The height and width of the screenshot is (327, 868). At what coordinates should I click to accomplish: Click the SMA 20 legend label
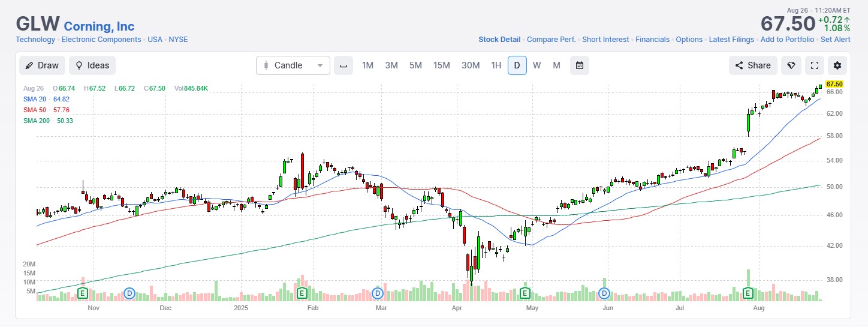coord(34,99)
